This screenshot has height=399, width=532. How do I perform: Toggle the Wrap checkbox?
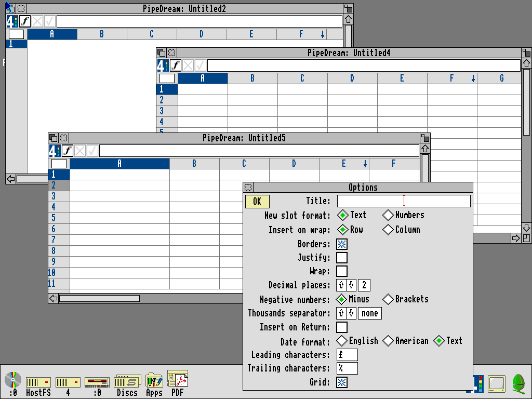point(342,271)
